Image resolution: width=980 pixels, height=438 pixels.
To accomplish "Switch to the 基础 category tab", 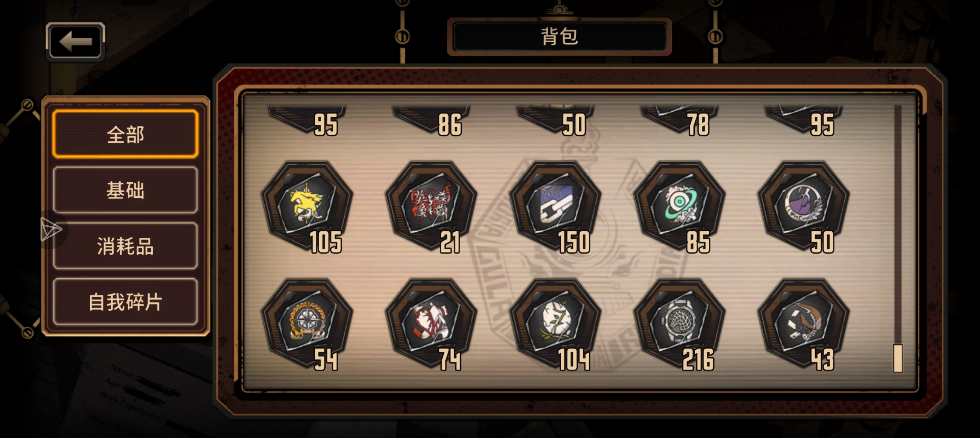I will [x=125, y=190].
